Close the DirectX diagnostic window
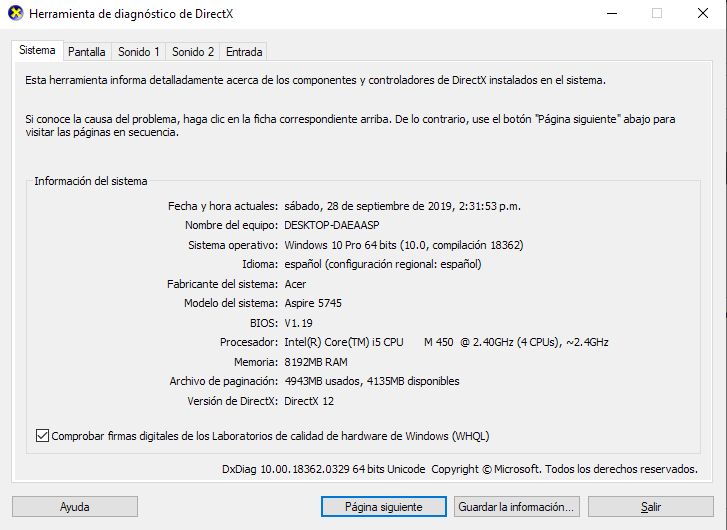Image resolution: width=727 pixels, height=530 pixels. pos(703,13)
